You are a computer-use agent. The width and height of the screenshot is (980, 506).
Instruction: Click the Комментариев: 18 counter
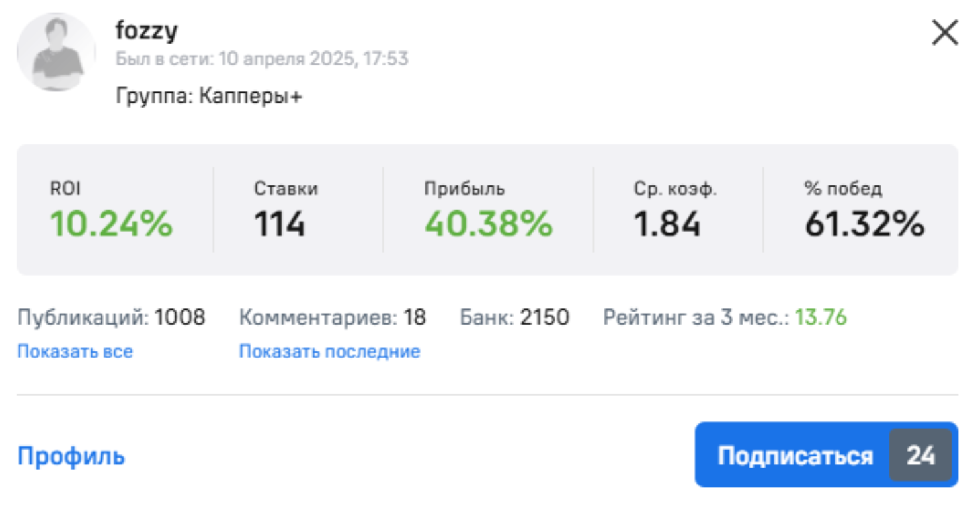[332, 317]
